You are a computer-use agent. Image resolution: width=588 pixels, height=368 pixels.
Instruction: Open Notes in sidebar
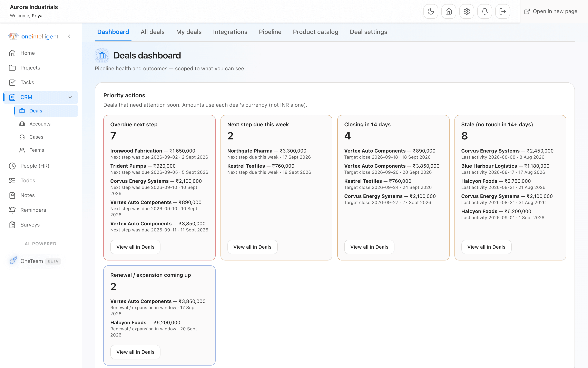(41, 195)
